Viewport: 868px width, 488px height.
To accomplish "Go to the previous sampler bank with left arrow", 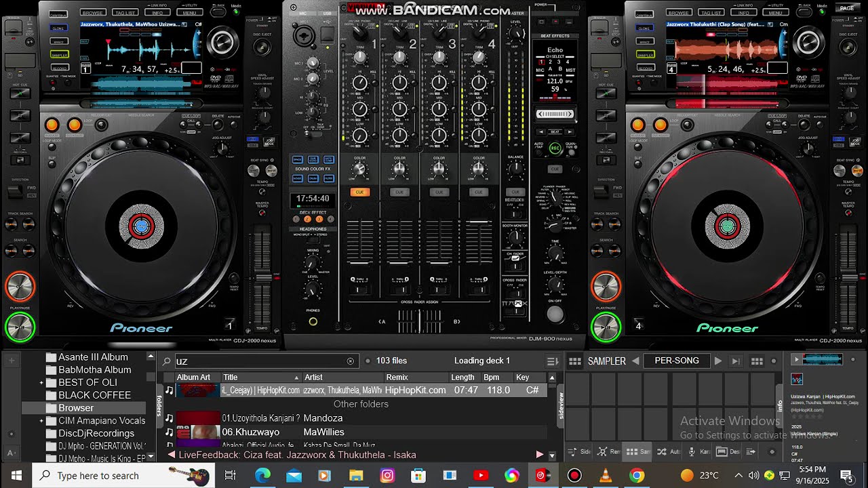I will (x=635, y=361).
